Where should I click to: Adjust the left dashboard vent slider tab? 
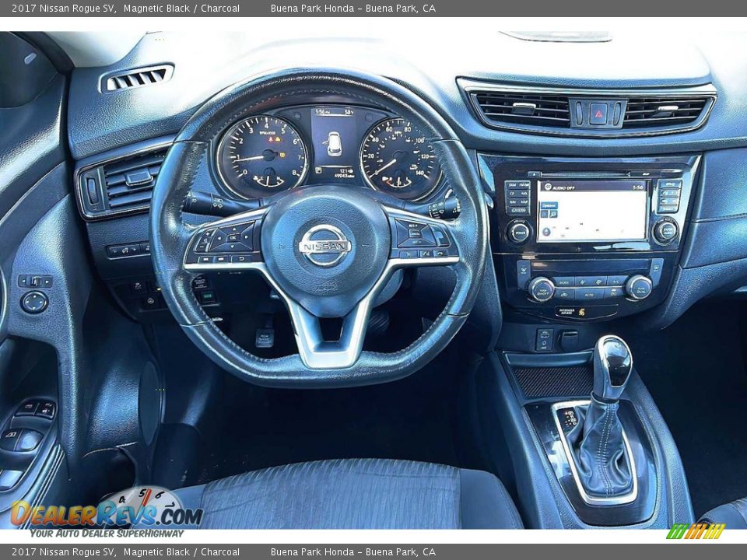[x=139, y=179]
